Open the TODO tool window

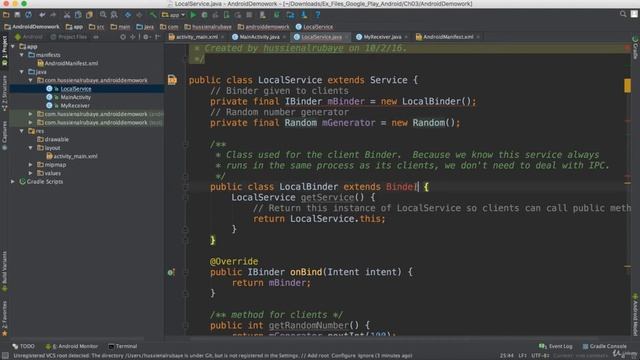[23, 346]
